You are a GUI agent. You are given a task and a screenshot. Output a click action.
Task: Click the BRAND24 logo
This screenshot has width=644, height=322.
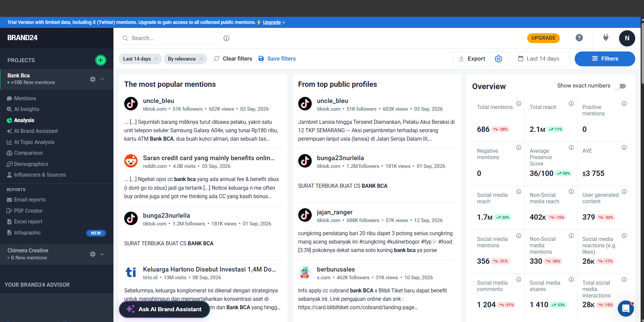[22, 38]
